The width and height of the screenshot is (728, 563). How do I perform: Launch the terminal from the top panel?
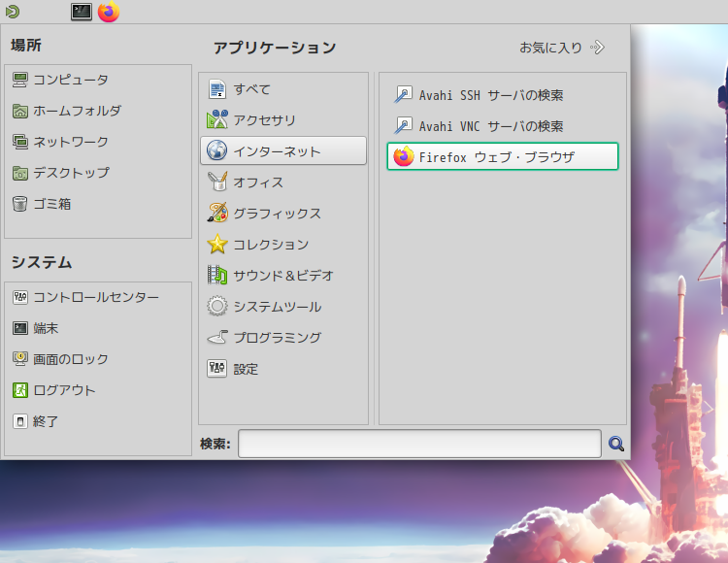coord(82,12)
